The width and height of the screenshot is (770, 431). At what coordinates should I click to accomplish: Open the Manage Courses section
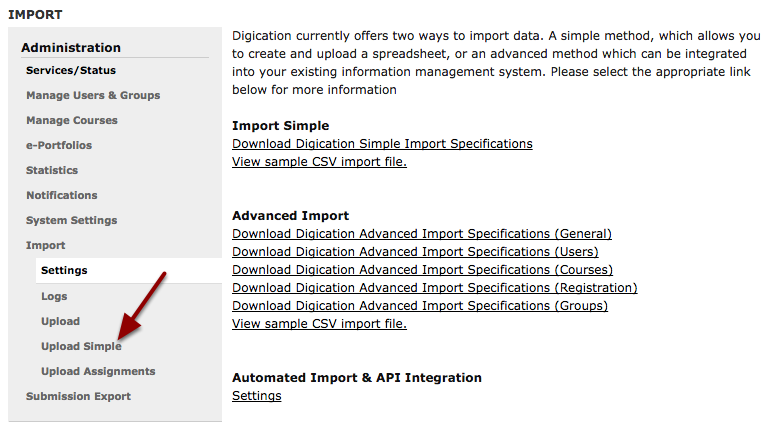pyautogui.click(x=72, y=120)
